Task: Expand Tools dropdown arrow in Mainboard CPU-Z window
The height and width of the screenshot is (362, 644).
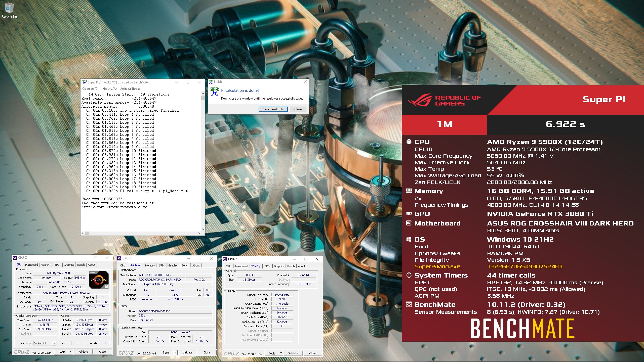Action: pos(175,352)
